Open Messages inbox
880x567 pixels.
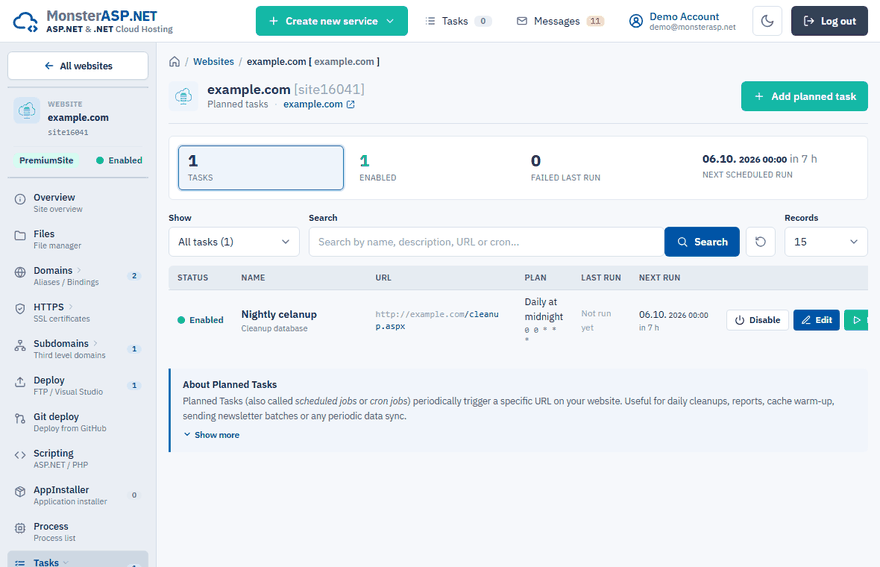pos(560,21)
